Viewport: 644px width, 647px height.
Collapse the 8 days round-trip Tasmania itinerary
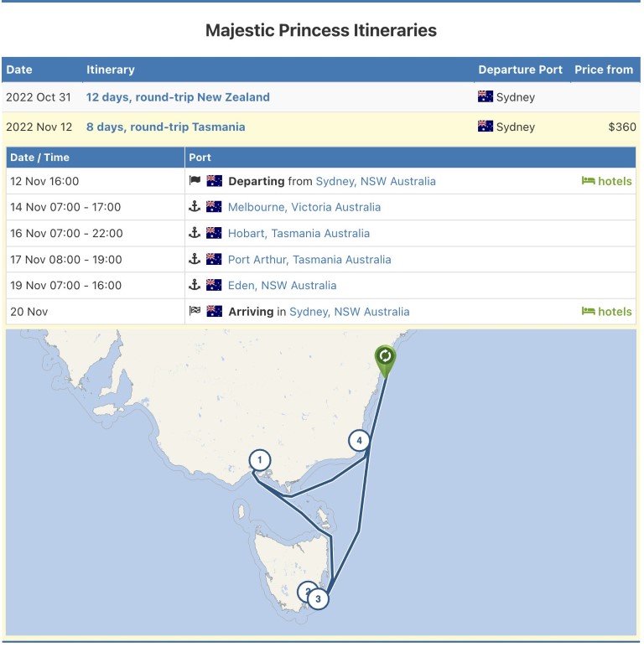(x=165, y=127)
